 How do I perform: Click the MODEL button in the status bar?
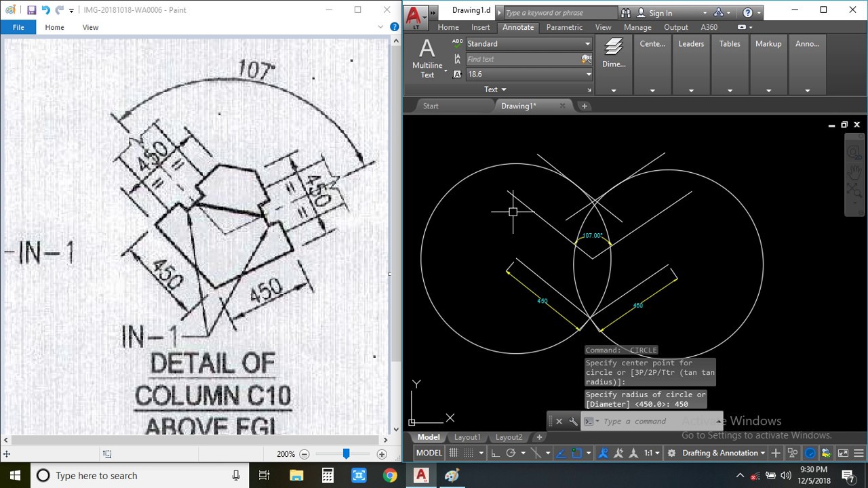(x=429, y=453)
